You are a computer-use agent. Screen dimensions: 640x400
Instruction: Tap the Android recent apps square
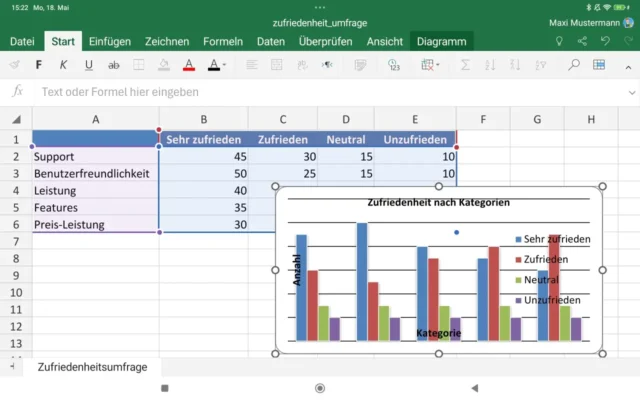pos(165,388)
